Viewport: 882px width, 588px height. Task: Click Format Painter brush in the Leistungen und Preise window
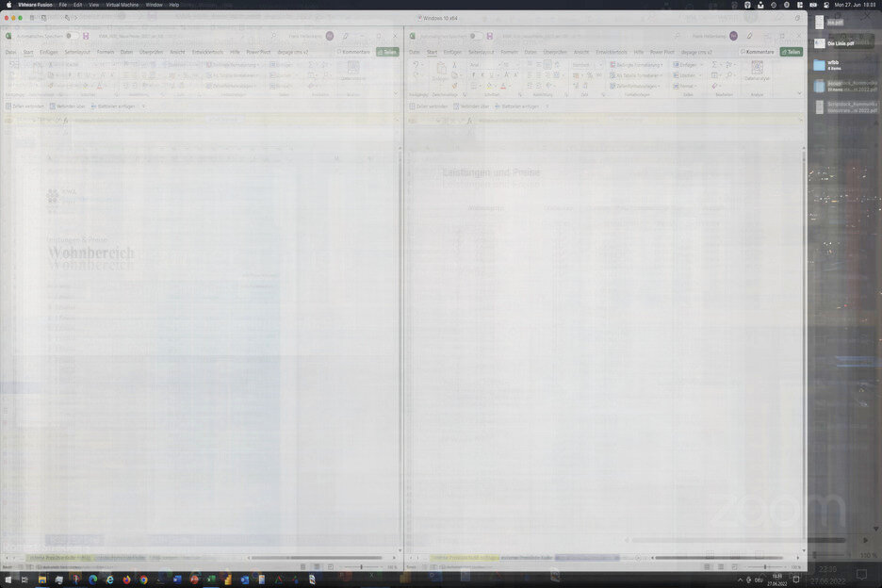pyautogui.click(x=454, y=86)
